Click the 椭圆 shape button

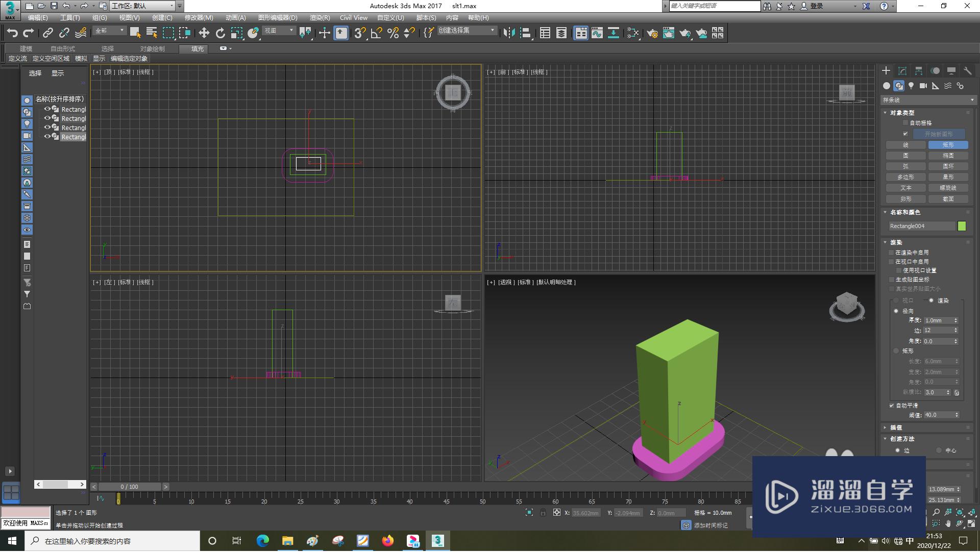tap(948, 156)
